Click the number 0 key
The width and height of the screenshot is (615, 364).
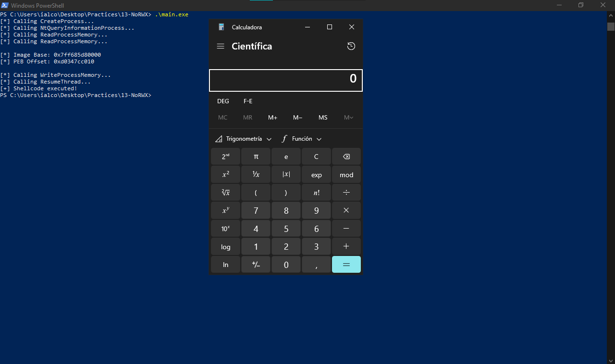pos(286,265)
